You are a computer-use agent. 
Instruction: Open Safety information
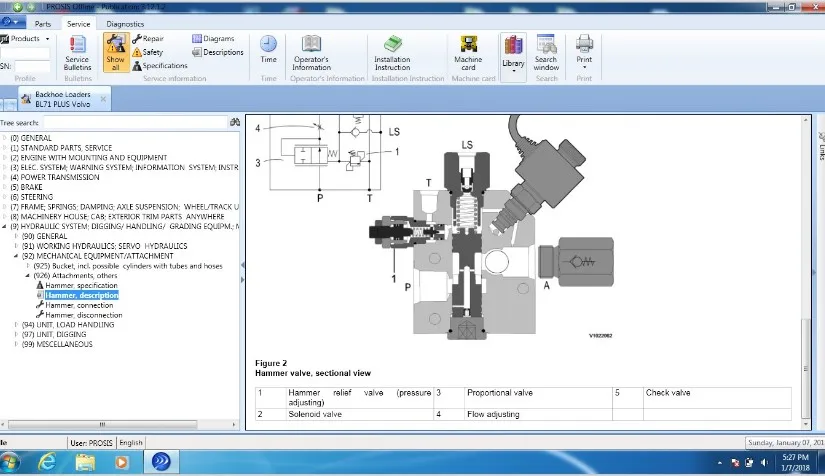pyautogui.click(x=147, y=52)
